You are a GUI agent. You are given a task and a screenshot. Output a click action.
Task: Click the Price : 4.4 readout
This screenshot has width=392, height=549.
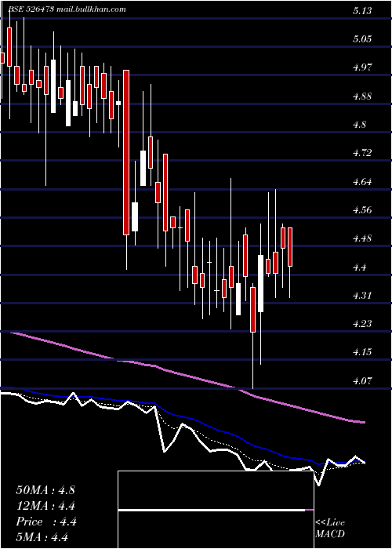45,522
